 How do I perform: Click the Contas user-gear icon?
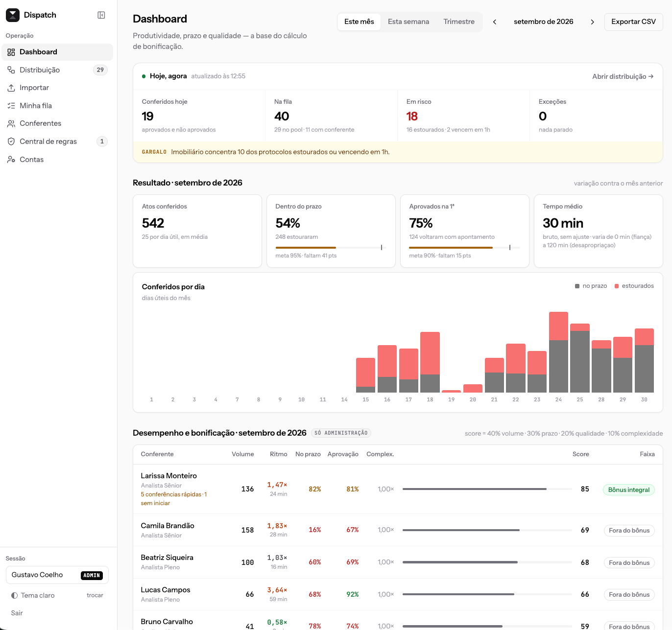click(x=11, y=160)
